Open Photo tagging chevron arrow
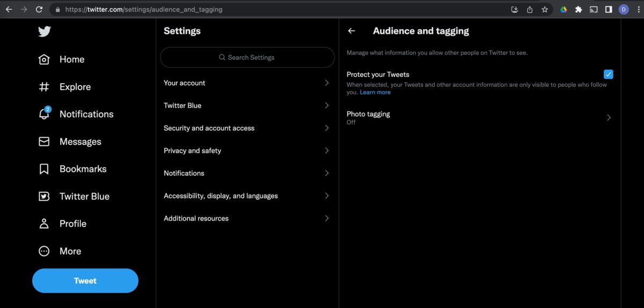Viewport: 644px width, 308px height. (609, 118)
